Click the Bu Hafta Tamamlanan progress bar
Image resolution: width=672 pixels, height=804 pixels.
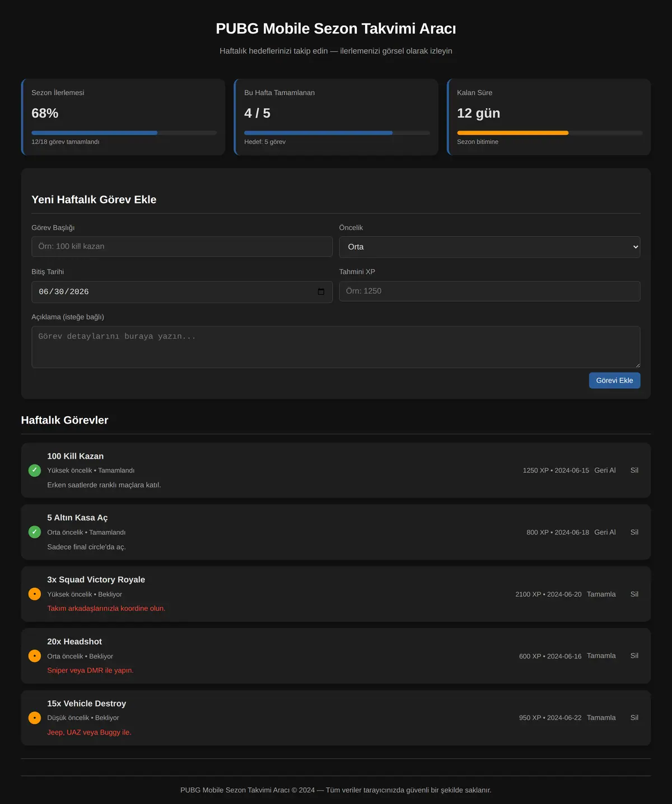tap(337, 133)
